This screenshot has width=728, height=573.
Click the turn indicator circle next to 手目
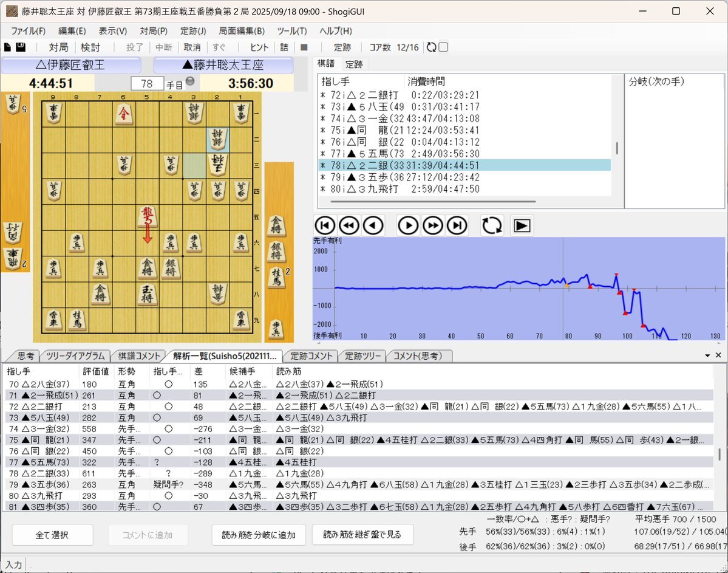190,80
